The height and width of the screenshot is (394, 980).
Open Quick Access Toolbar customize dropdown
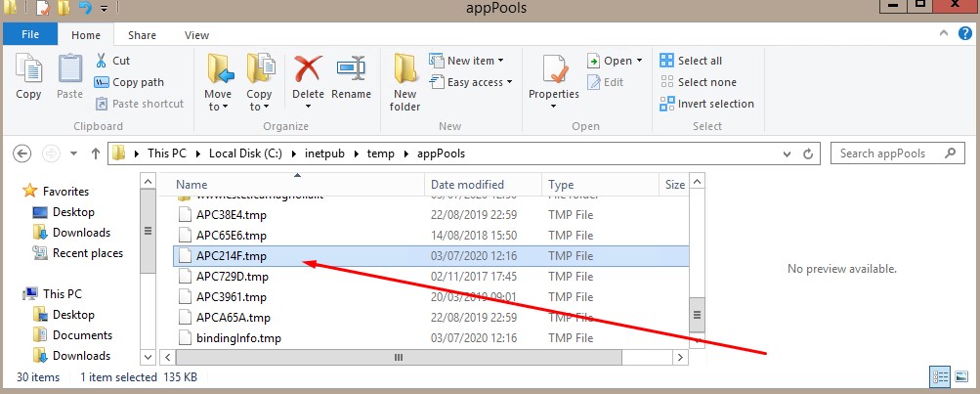[x=104, y=9]
